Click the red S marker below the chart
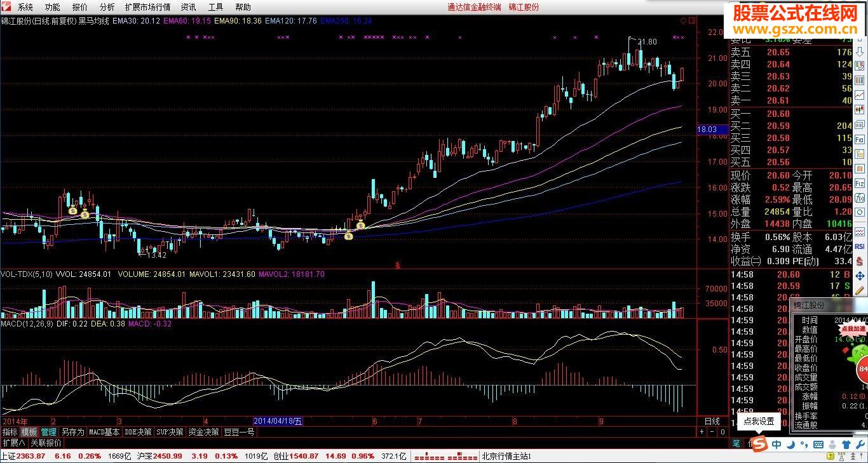The image size is (868, 463). tap(398, 264)
